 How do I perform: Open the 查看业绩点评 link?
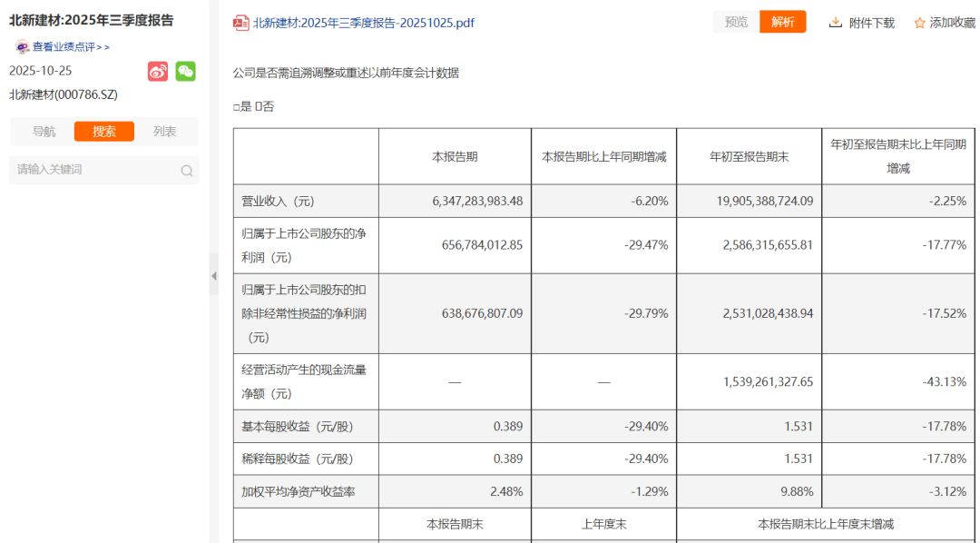pos(72,47)
